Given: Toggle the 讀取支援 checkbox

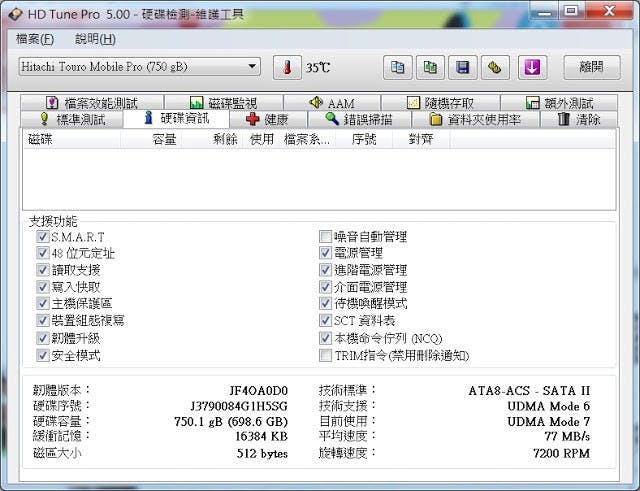Looking at the screenshot, I should click(x=42, y=270).
